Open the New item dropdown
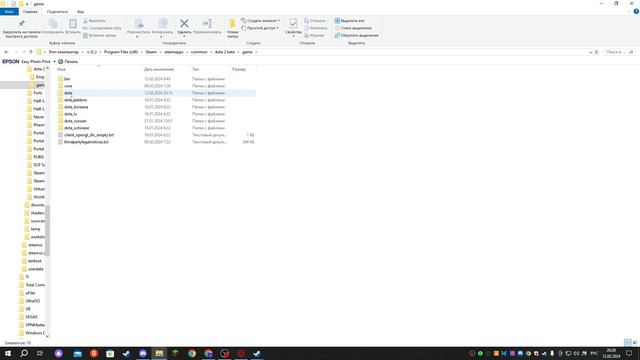640x360 pixels. tap(260, 20)
